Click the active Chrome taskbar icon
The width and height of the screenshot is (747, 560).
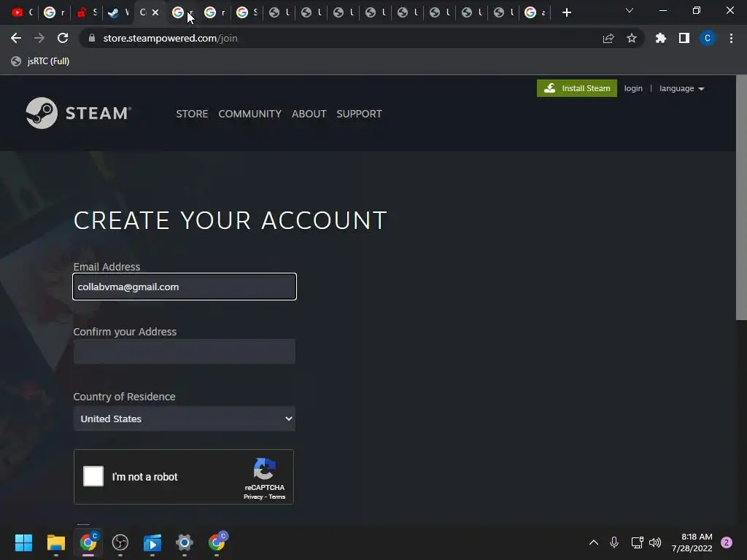pos(88,542)
